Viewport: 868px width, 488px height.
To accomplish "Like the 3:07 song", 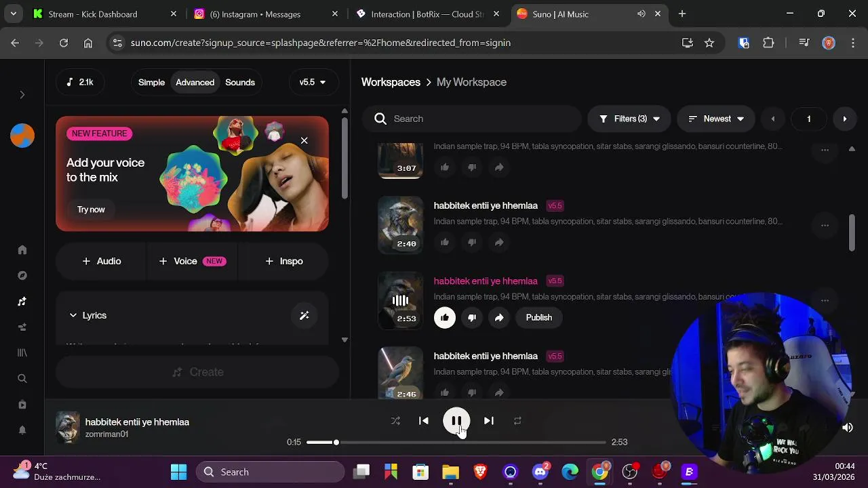I will 445,167.
